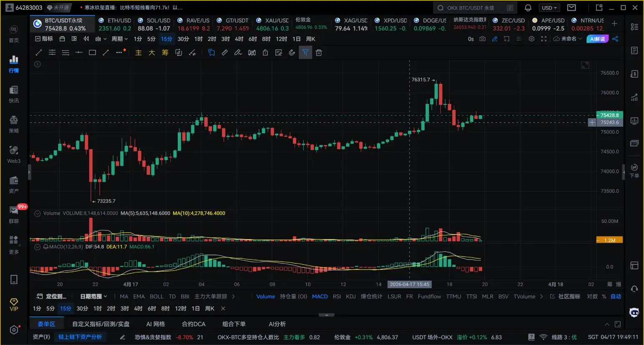This screenshot has height=345, width=644.
Task: Collapse the MACD panel circle arrow
Action: [38, 247]
